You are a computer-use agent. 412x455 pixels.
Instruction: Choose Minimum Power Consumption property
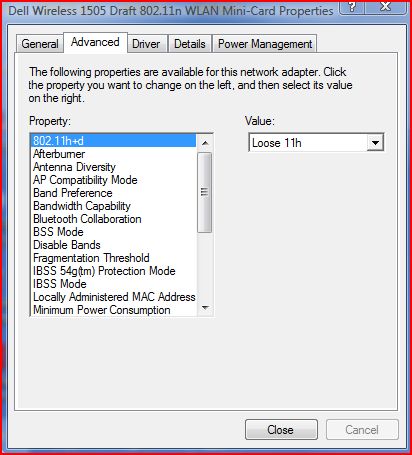tap(113, 310)
